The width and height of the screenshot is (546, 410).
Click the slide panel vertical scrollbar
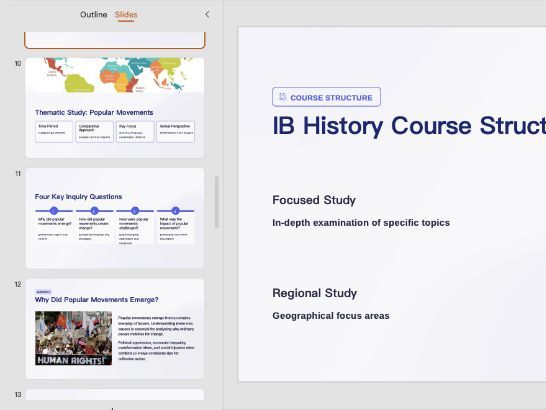(x=217, y=202)
